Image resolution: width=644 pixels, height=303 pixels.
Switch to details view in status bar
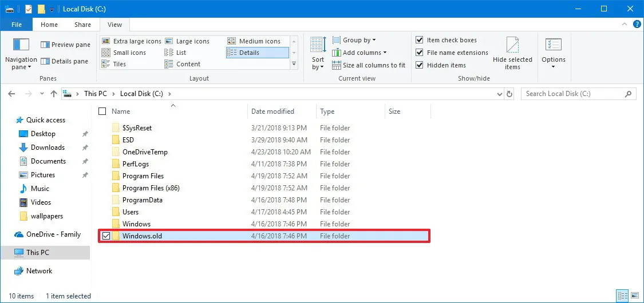point(623,296)
